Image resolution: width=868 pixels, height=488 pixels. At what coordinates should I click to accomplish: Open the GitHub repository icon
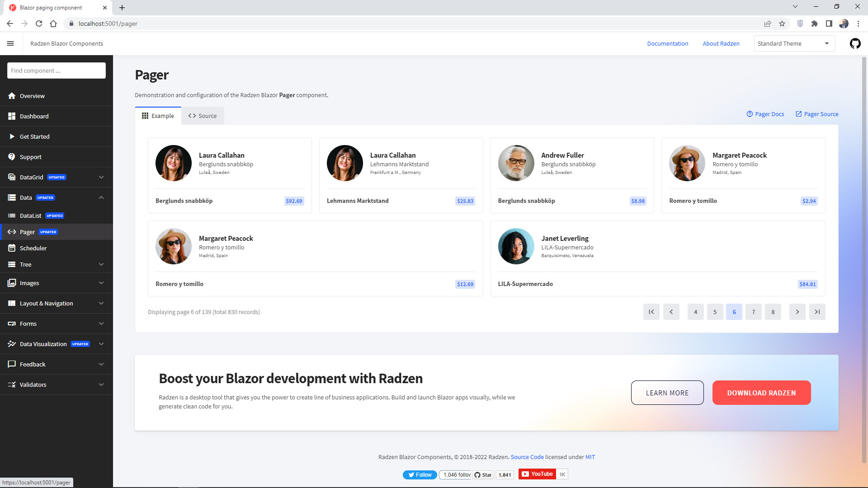pyautogui.click(x=855, y=43)
